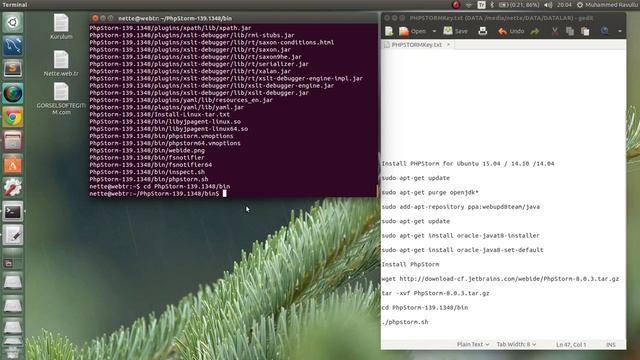Screen dimensions: 640x360
Task: Open the Ubuntu Dash from the launcher
Action: pos(13,22)
